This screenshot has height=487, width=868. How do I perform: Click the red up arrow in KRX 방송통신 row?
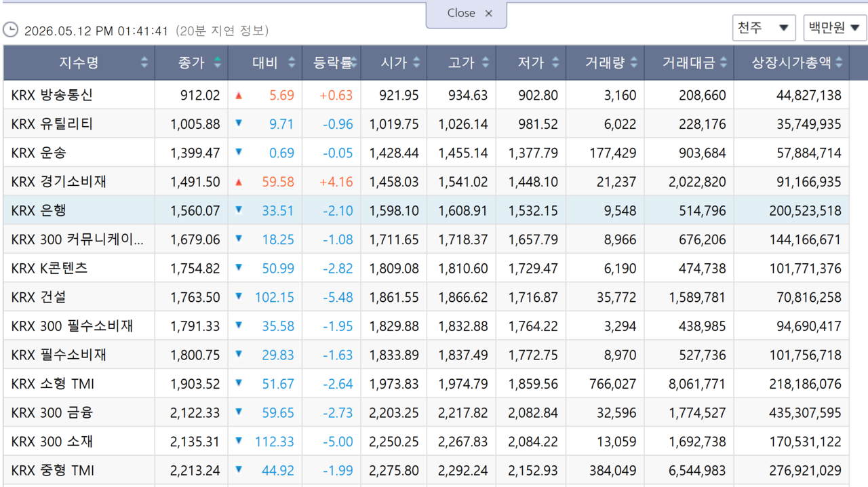coord(239,96)
